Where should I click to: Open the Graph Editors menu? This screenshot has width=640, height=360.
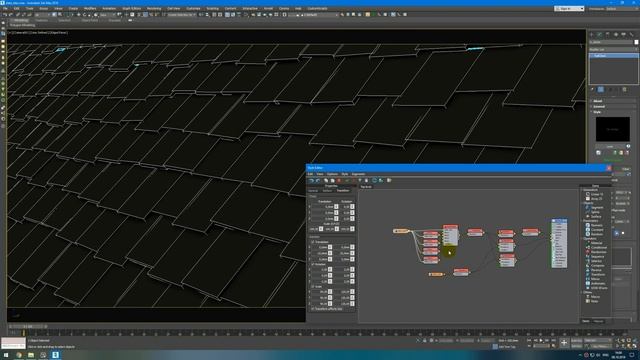(x=131, y=9)
